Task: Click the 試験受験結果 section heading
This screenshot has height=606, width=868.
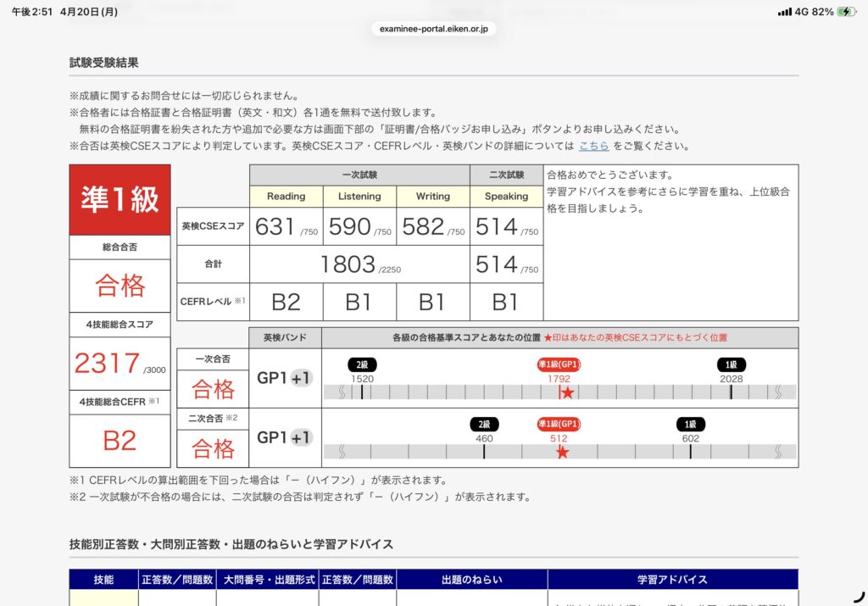Action: [x=104, y=63]
